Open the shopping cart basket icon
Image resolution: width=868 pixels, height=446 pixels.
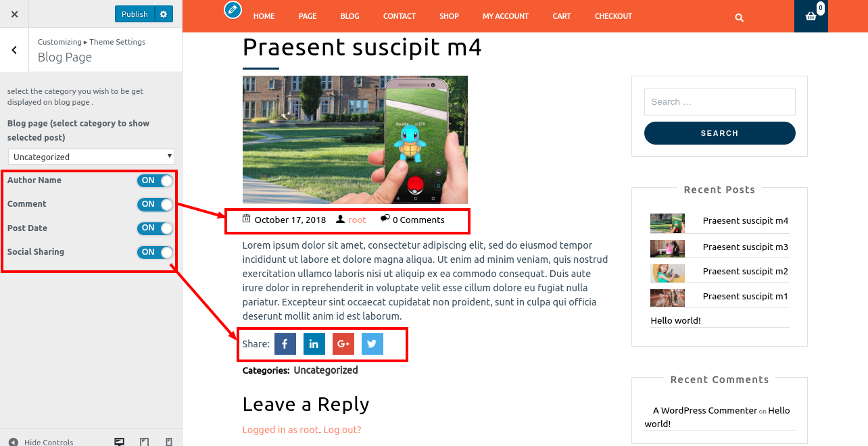coord(811,16)
